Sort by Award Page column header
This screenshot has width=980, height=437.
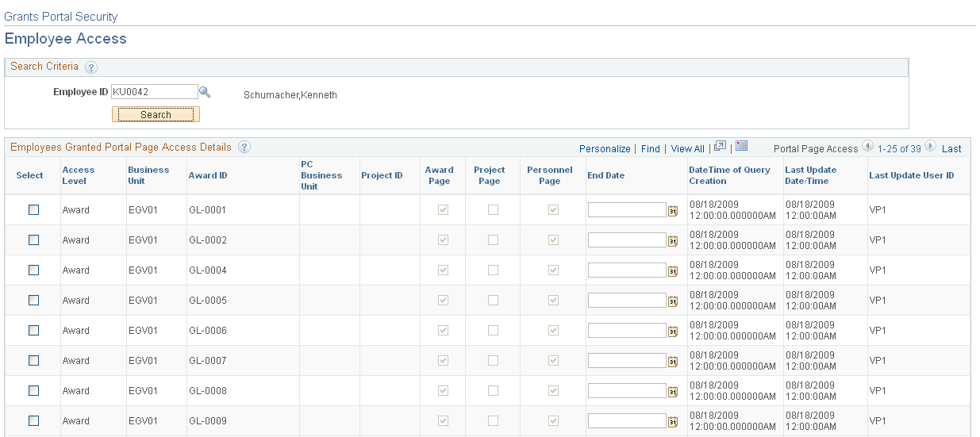[x=439, y=175]
